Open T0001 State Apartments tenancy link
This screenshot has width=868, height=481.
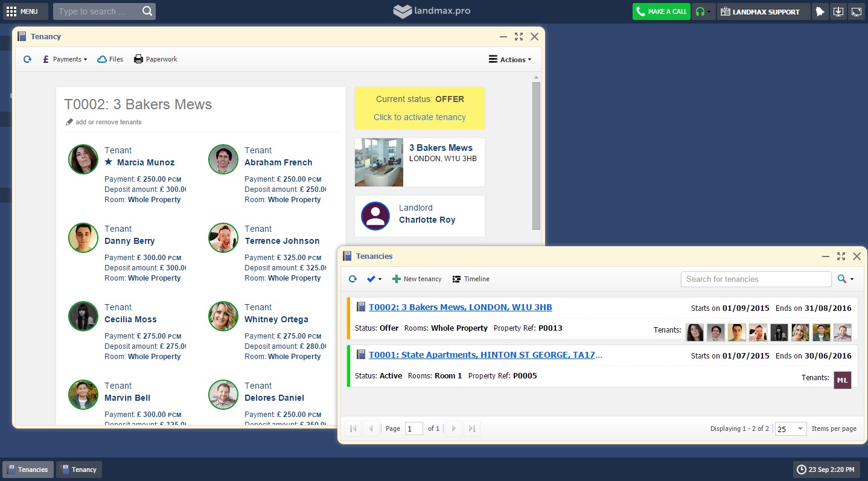485,355
